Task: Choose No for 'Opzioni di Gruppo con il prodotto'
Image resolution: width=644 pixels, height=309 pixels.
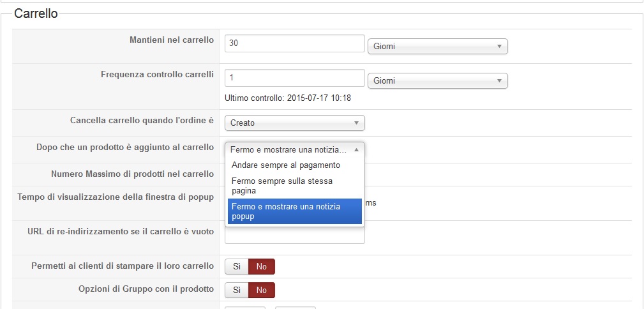Action: pyautogui.click(x=262, y=290)
